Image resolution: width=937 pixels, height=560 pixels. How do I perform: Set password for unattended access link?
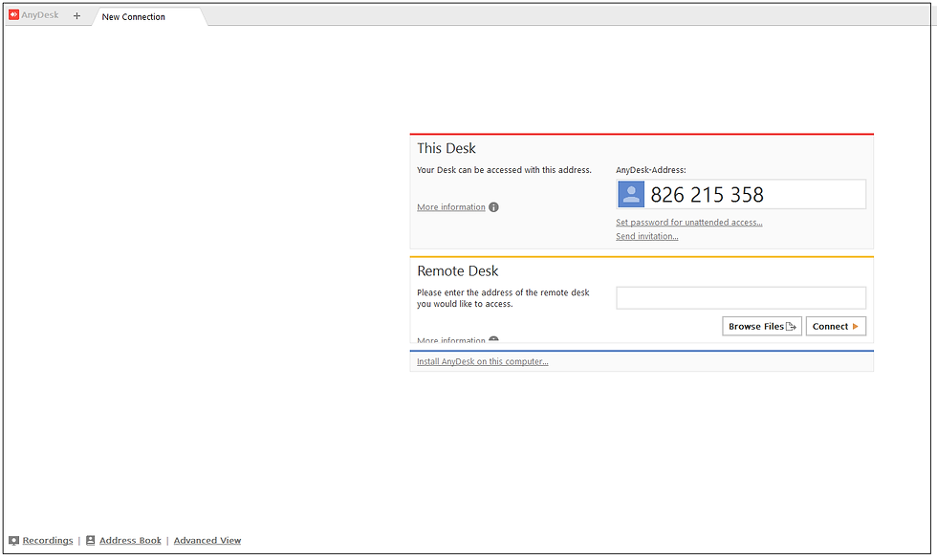(x=689, y=222)
